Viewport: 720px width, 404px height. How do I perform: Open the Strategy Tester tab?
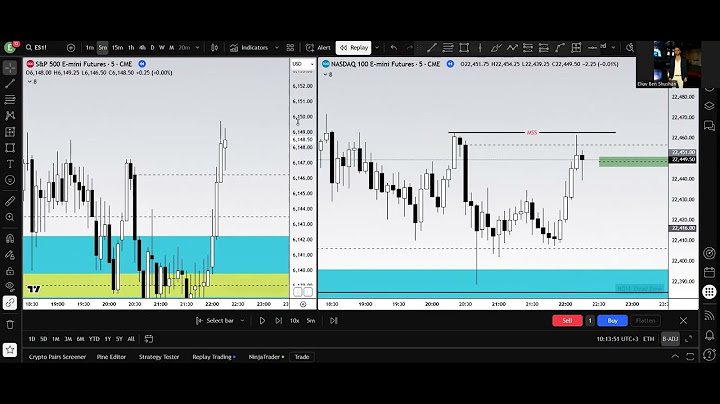(x=159, y=357)
